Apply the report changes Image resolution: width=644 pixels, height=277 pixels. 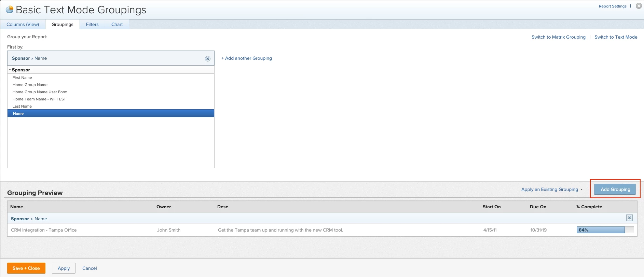coord(64,268)
